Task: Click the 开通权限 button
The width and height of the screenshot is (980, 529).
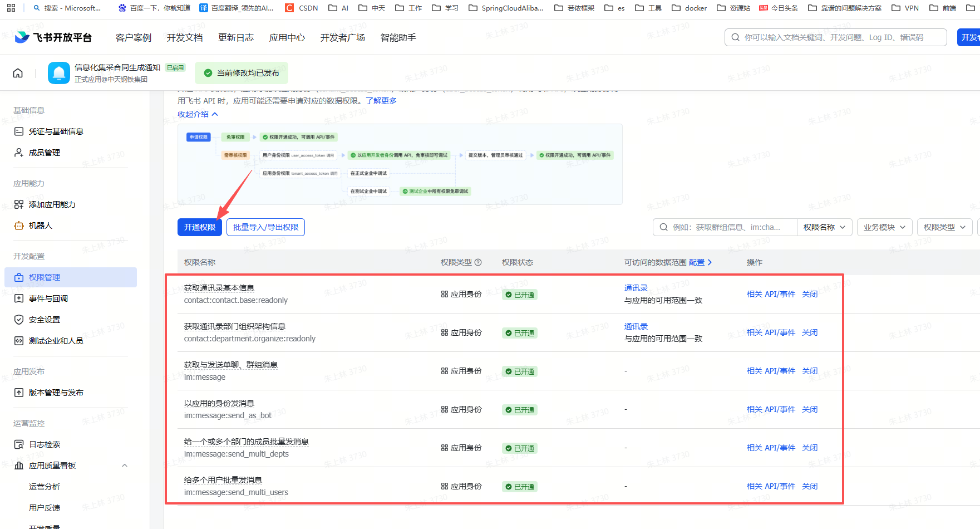Action: pyautogui.click(x=200, y=227)
